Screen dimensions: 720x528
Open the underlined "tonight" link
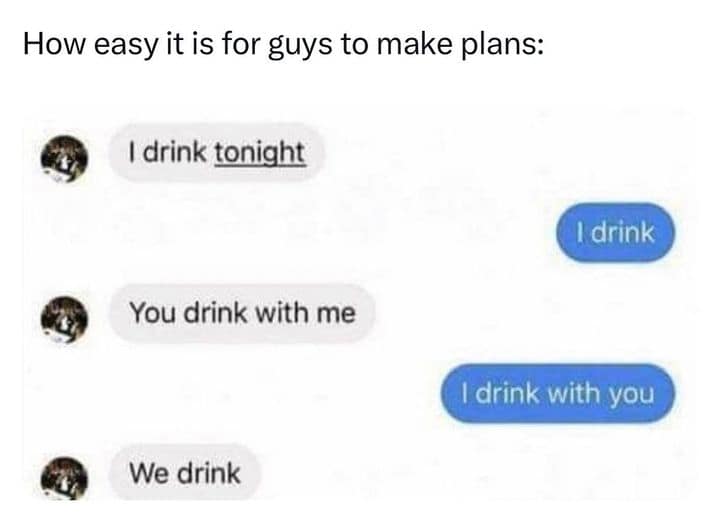260,153
